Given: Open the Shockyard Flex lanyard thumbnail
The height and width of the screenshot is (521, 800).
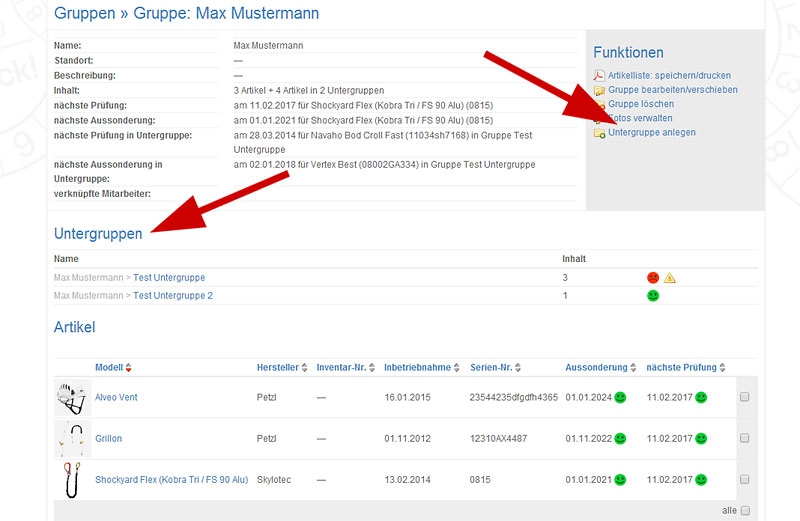Looking at the screenshot, I should (x=71, y=480).
